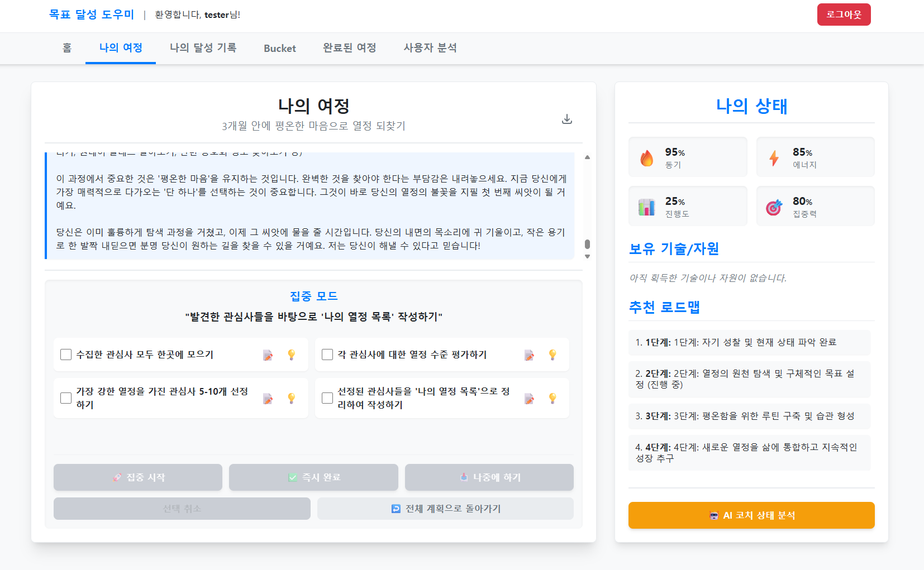Click the 추천 로드맵 heading

[x=664, y=308]
